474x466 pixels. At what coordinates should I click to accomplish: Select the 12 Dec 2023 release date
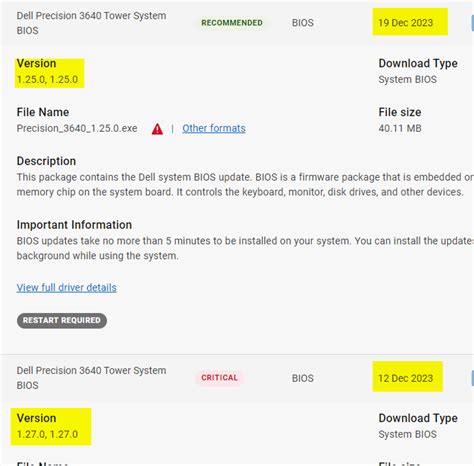(405, 378)
